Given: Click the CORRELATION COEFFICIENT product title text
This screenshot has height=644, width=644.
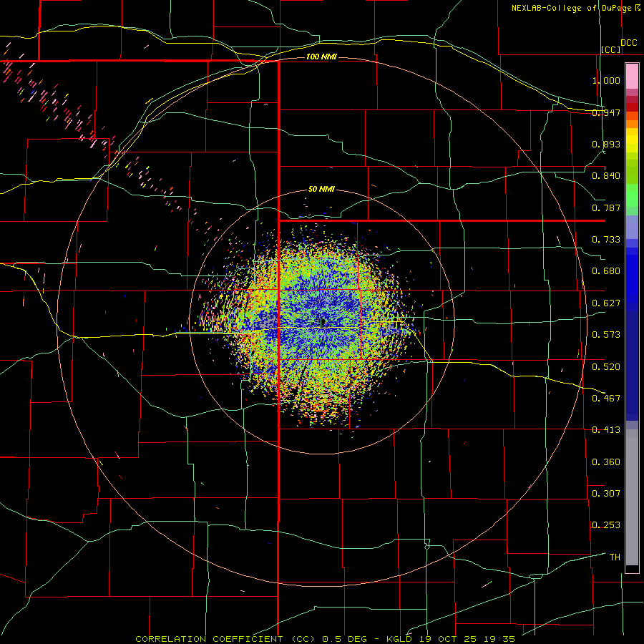Looking at the screenshot, I should pos(209,639).
